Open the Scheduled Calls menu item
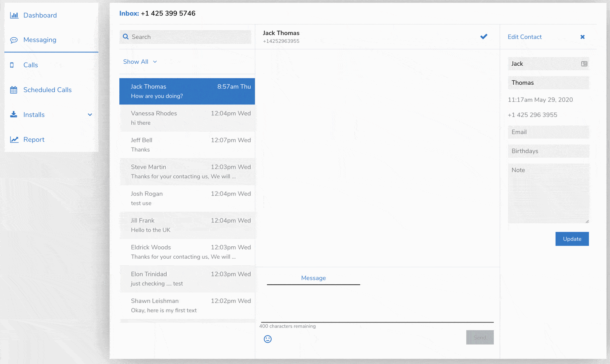Viewport: 610px width, 364px height. click(x=47, y=90)
